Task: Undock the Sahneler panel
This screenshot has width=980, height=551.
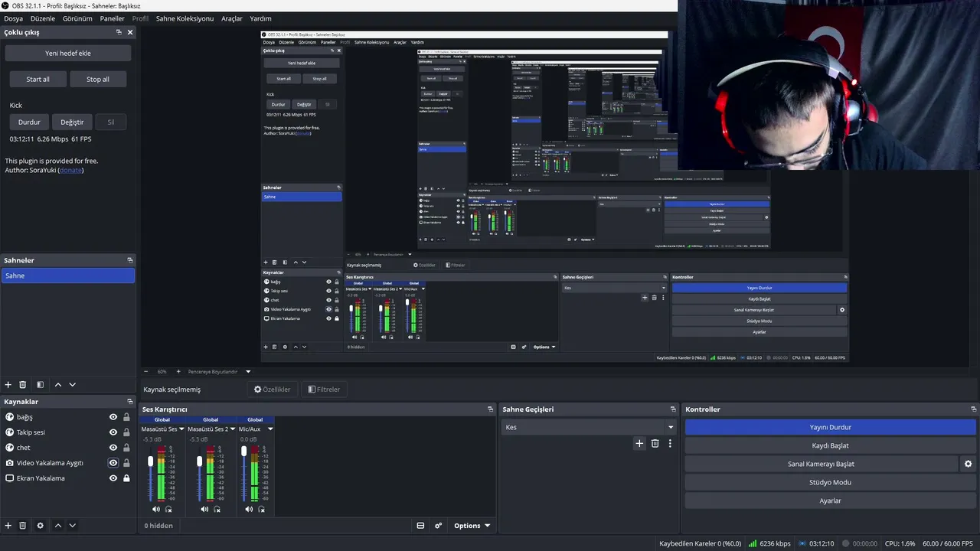Action: [130, 260]
